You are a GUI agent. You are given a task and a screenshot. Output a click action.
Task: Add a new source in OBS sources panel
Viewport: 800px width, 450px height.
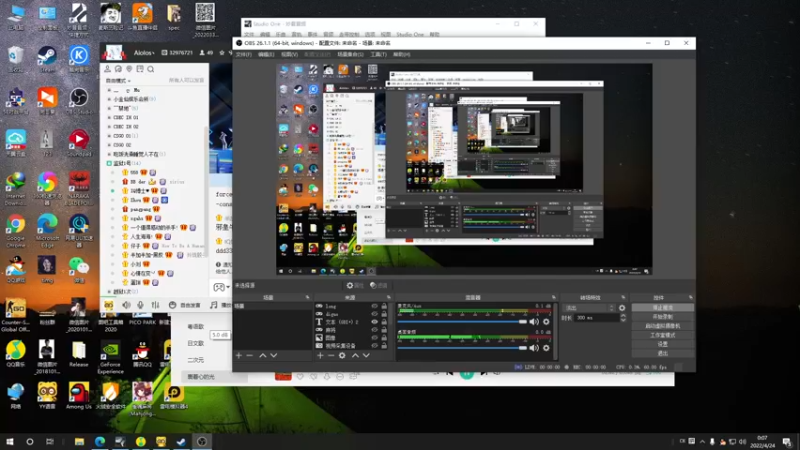[320, 355]
